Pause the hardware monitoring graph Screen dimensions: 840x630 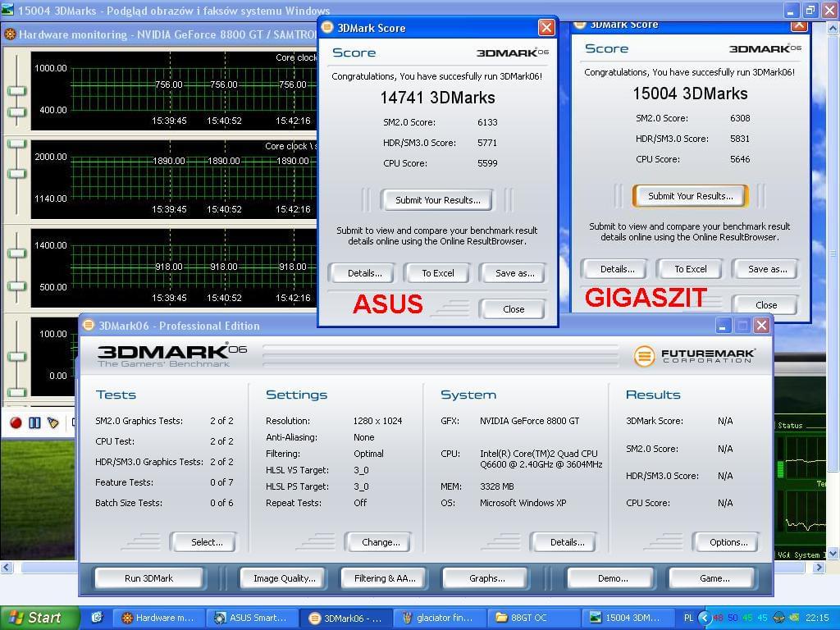(x=34, y=422)
